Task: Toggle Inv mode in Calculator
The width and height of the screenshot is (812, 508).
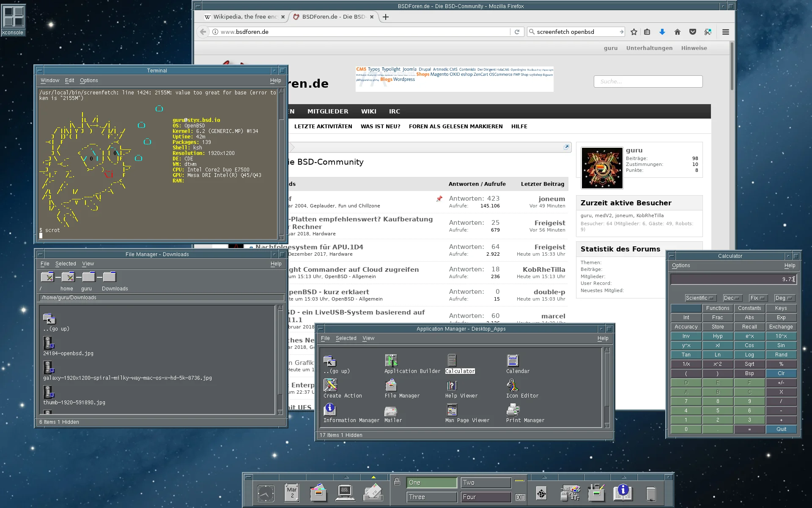Action: click(x=686, y=336)
